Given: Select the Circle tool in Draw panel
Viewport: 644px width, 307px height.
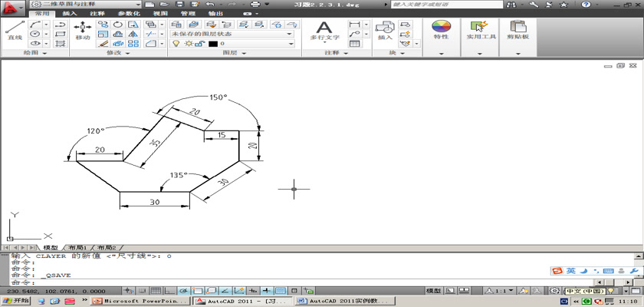Looking at the screenshot, I should [x=35, y=34].
